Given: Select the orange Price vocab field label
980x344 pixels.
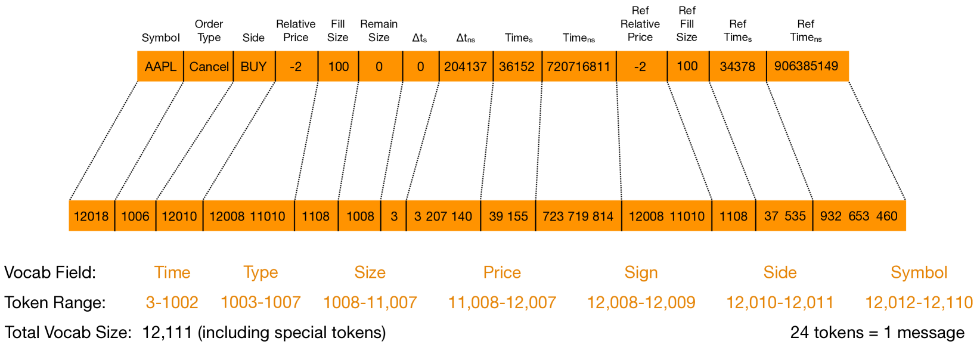Looking at the screenshot, I should (502, 272).
